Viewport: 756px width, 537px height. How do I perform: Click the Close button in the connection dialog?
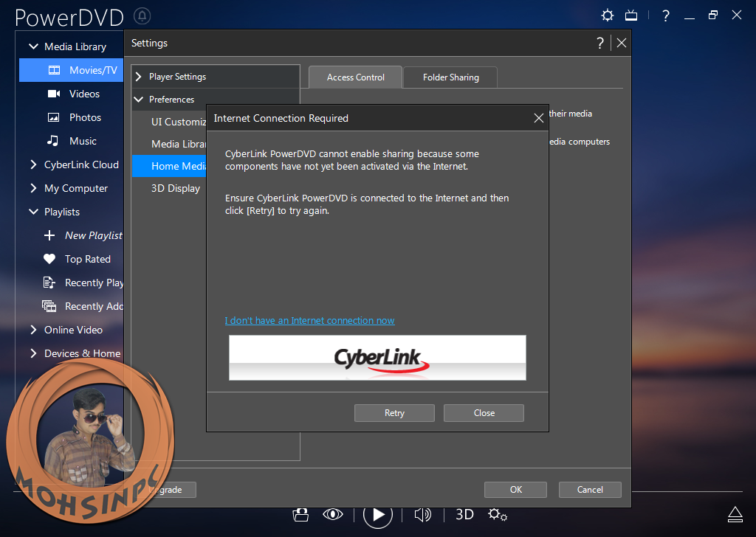coord(484,413)
